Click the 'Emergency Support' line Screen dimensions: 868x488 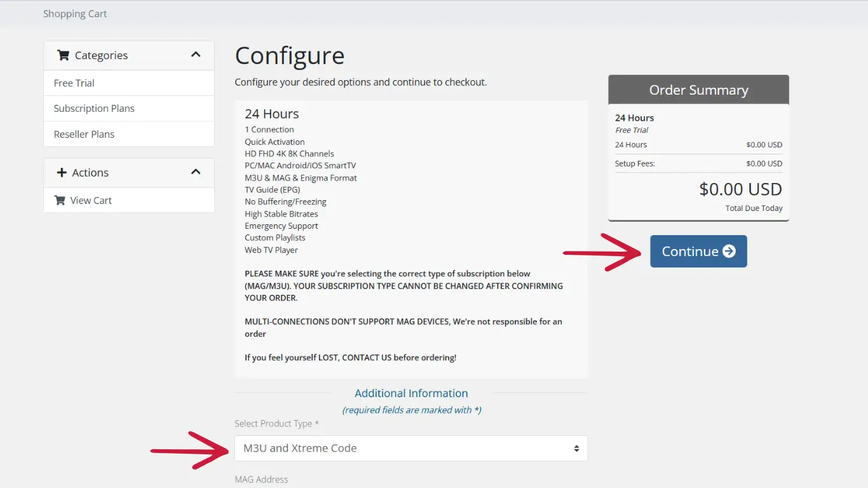[x=281, y=226]
